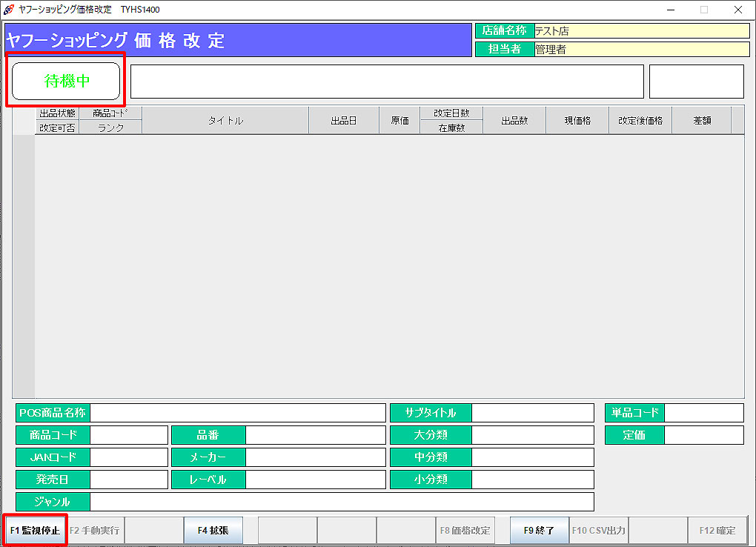Click the 定価 input field

(x=703, y=435)
